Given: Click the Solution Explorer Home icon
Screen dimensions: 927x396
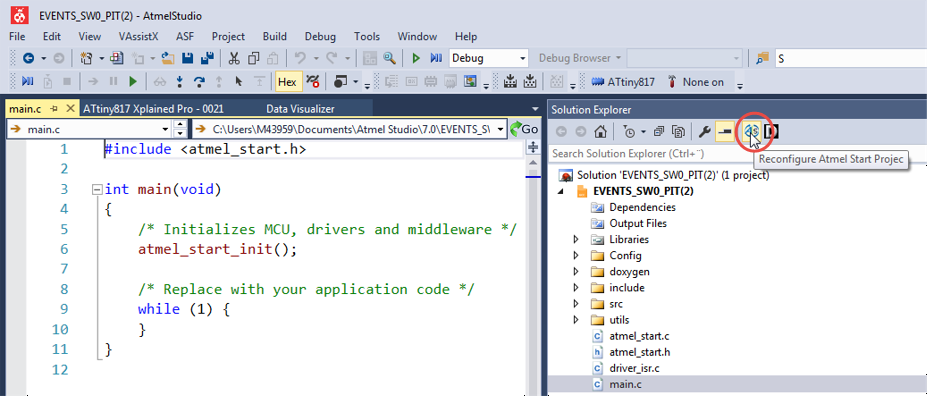Looking at the screenshot, I should click(600, 131).
